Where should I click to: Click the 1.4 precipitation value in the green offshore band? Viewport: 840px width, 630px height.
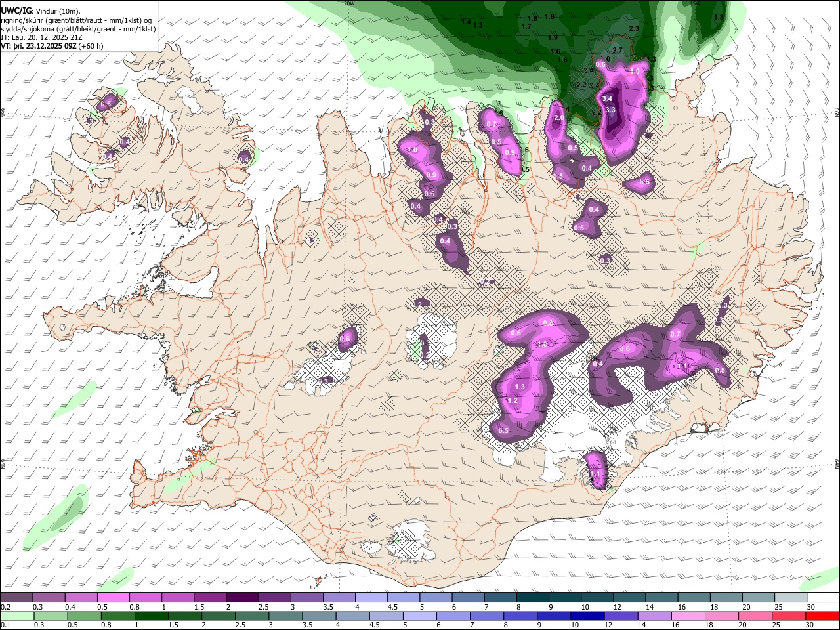pos(466,22)
